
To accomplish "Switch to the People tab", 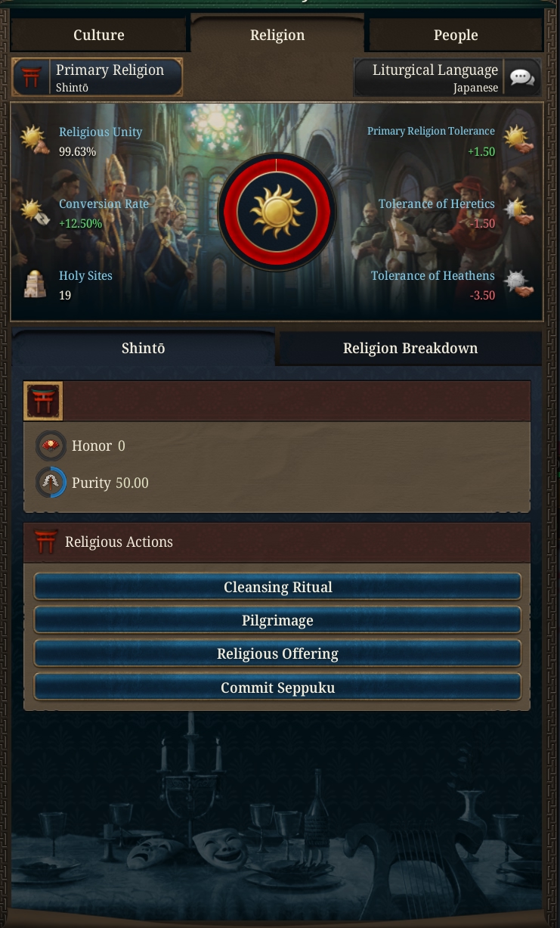I will point(456,35).
